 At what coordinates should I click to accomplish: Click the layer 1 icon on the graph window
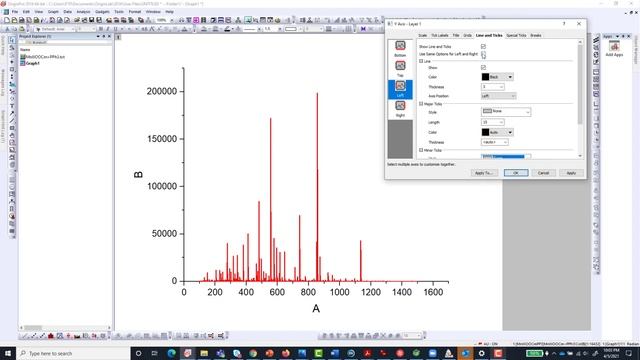tap(118, 37)
